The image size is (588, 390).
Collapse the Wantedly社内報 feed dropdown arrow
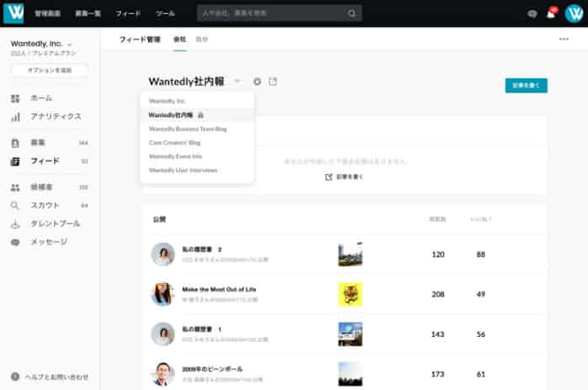point(238,82)
